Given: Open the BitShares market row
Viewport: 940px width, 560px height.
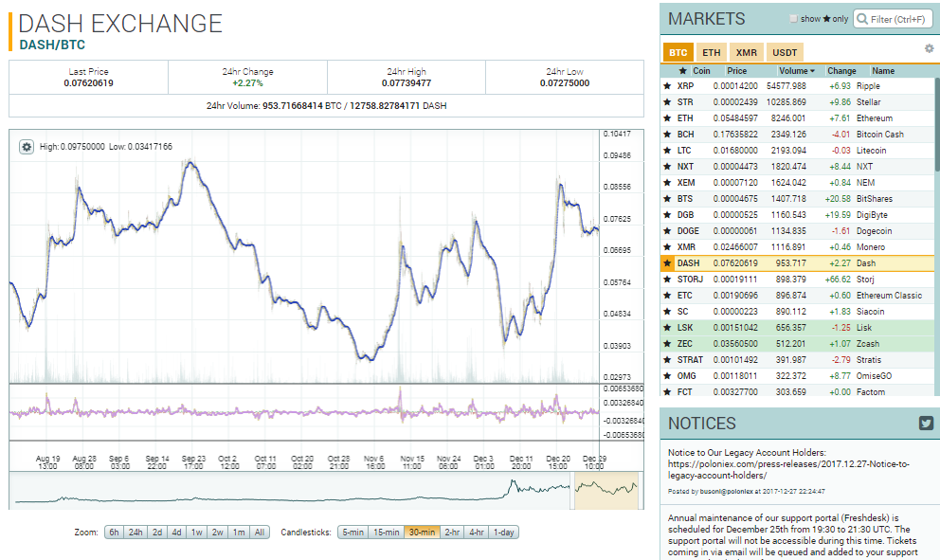Looking at the screenshot, I should [x=797, y=199].
